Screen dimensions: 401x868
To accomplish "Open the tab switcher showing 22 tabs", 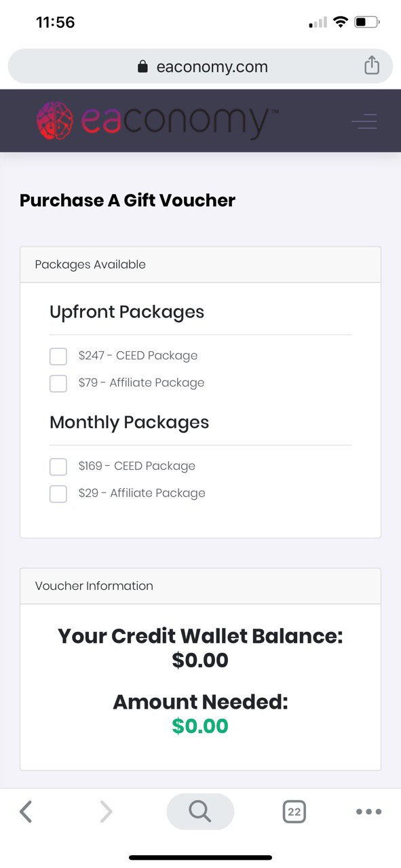I will point(294,811).
